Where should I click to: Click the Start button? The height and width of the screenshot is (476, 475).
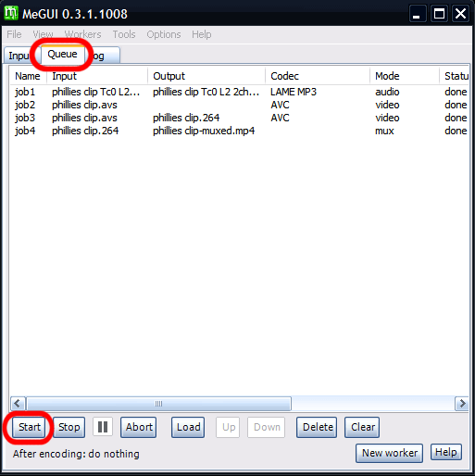29,427
